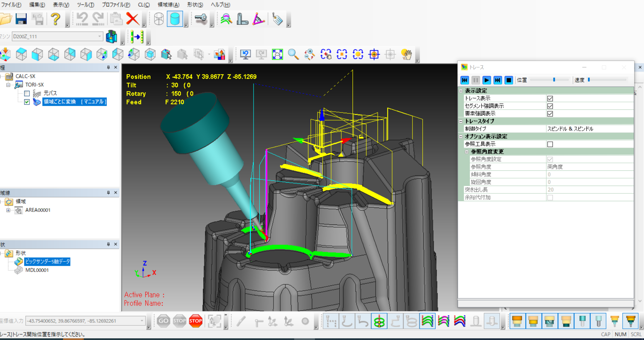The height and width of the screenshot is (340, 644).
Task: Select the hand pan tool icon
Action: point(406,54)
